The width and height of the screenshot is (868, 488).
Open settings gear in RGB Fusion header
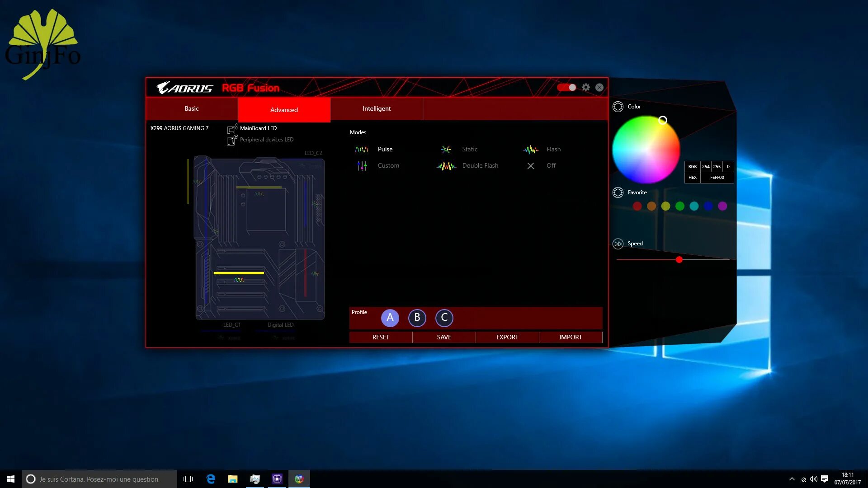point(586,88)
